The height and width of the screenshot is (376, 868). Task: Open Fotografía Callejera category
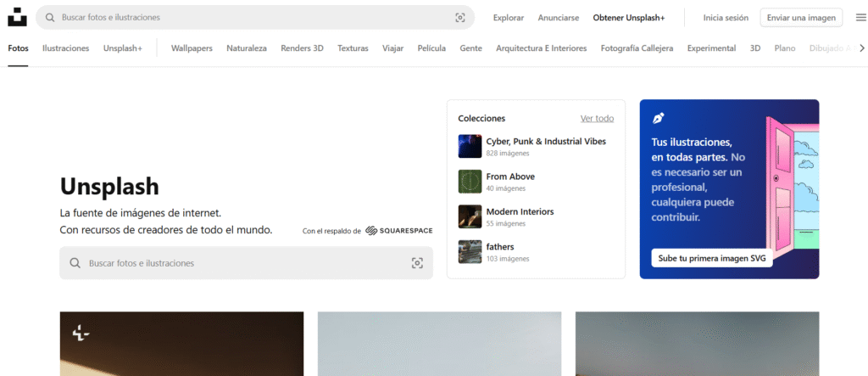click(637, 48)
